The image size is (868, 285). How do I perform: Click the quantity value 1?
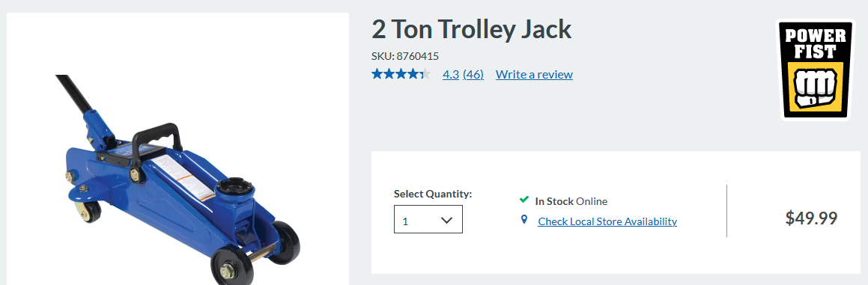pos(405,221)
